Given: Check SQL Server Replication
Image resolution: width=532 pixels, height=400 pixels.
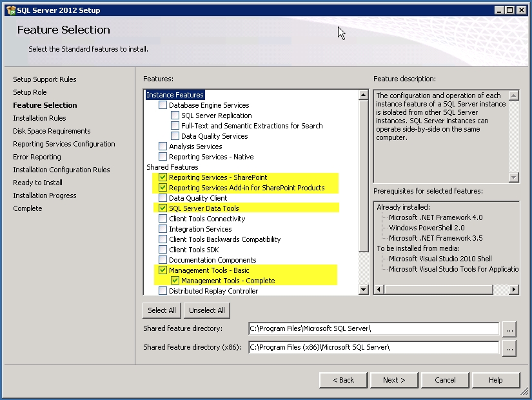Looking at the screenshot, I should point(174,115).
